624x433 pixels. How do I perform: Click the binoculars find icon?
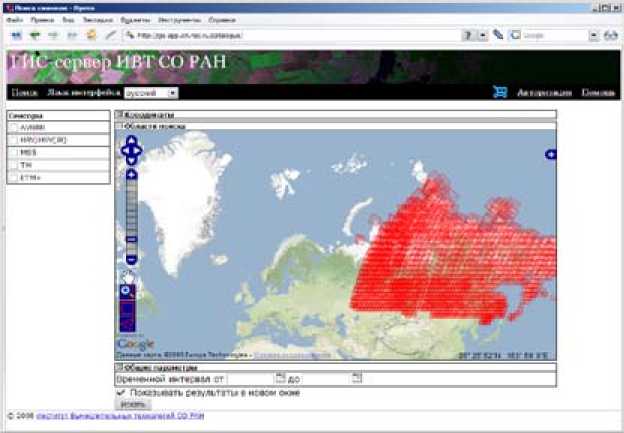[x=610, y=35]
